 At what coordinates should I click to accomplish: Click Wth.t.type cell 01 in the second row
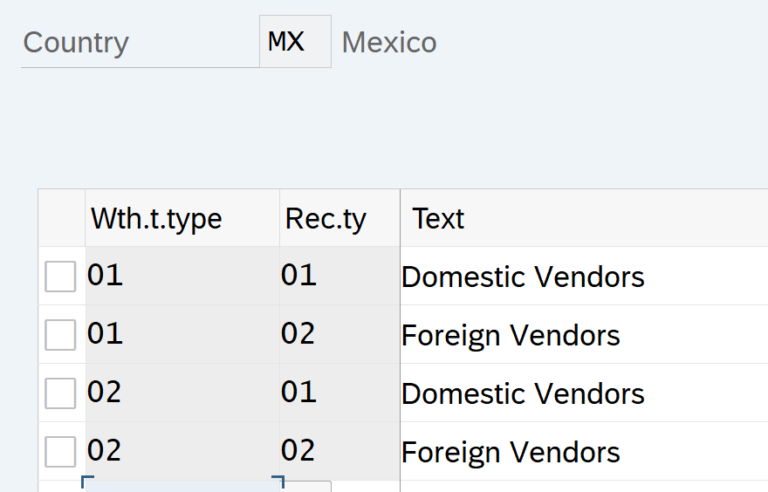[x=182, y=334]
